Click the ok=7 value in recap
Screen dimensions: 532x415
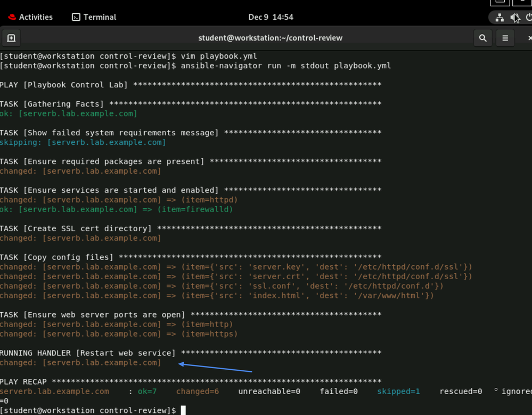point(147,391)
